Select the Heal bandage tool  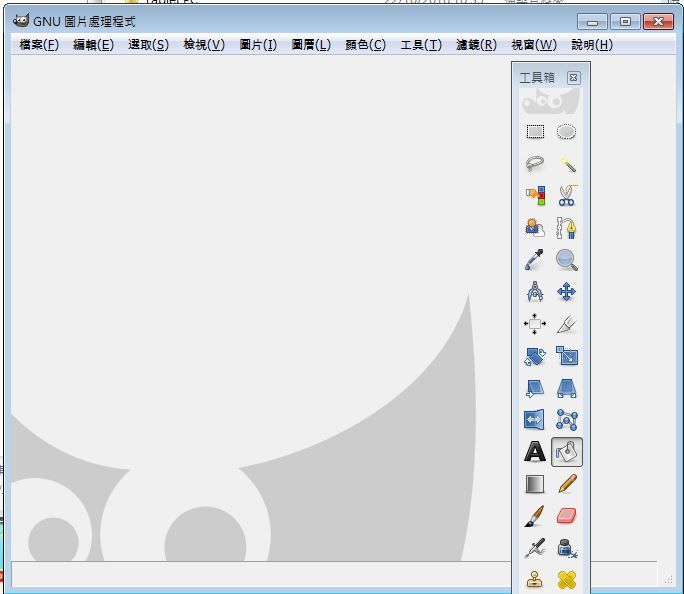tap(566, 580)
